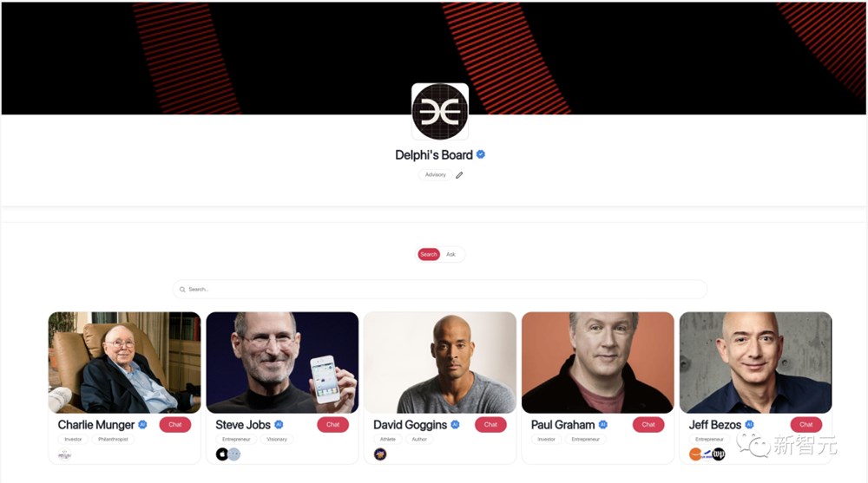Click the blue verified badge next to Delphi's Board

coord(481,154)
